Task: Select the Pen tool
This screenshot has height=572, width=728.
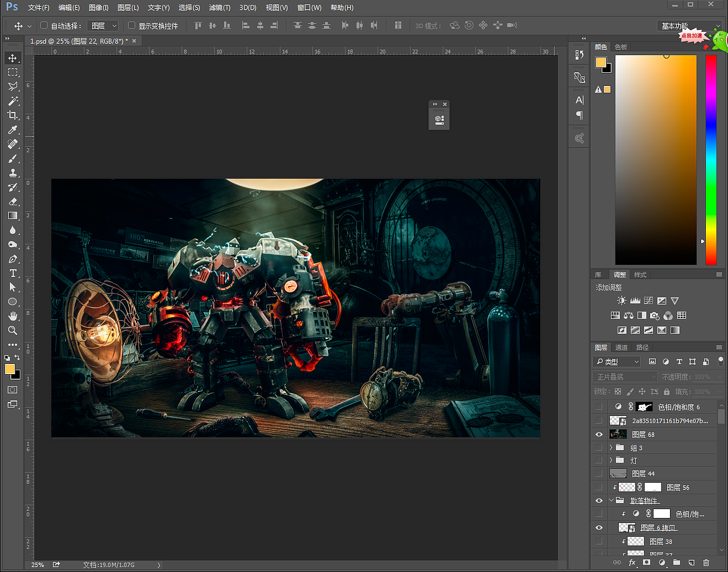Action: tap(13, 259)
